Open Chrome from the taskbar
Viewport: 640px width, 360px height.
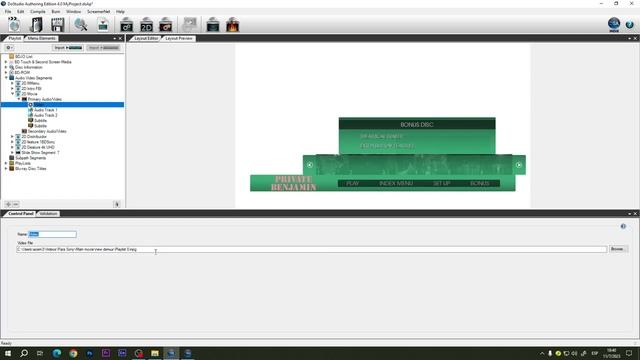point(73,353)
